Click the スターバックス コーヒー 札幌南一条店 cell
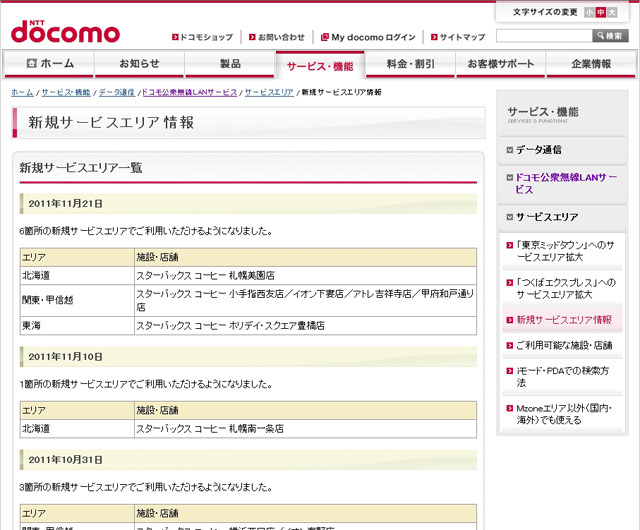 coord(305,428)
